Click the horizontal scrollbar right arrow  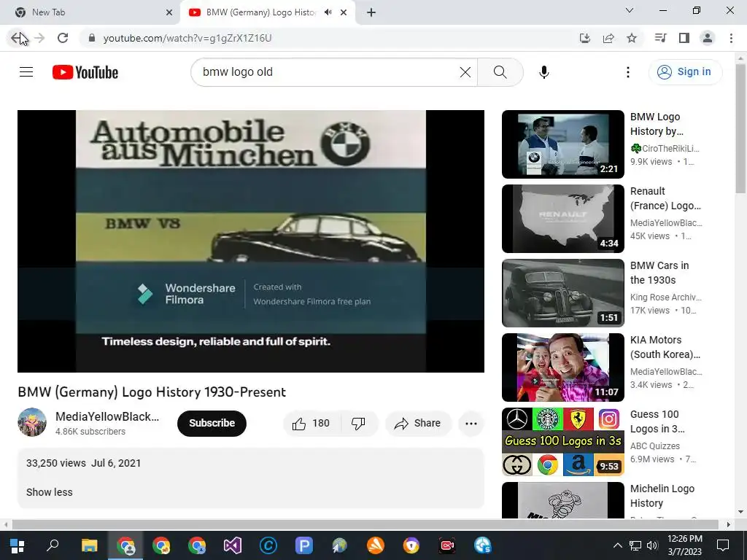click(729, 525)
